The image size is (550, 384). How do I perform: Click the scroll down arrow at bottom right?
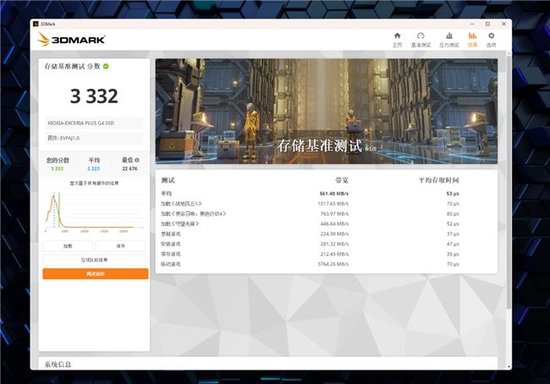click(509, 366)
